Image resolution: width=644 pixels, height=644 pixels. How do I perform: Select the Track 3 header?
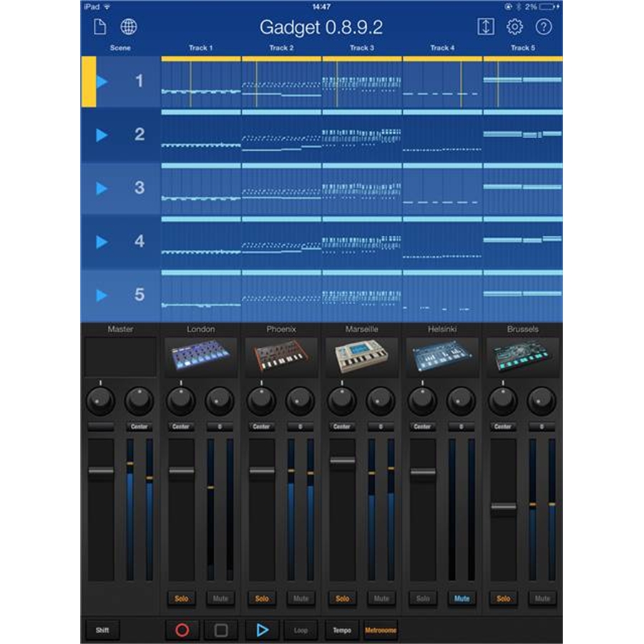coord(362,48)
